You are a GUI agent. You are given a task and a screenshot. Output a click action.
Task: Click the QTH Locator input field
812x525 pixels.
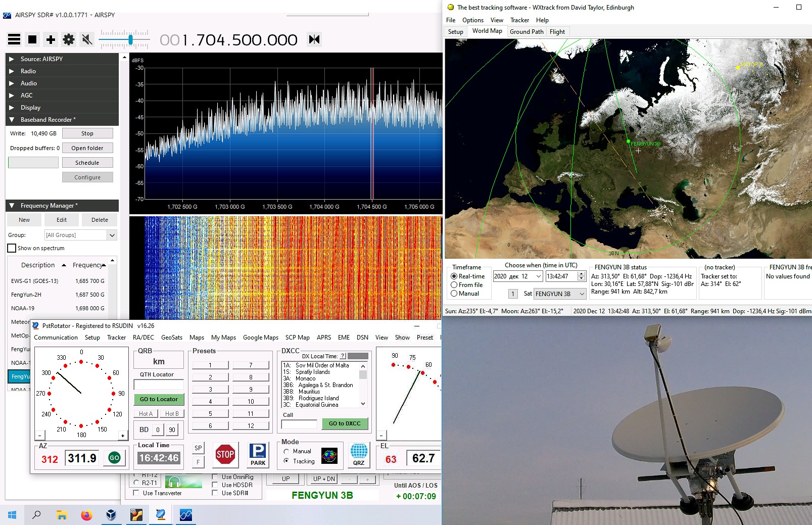tap(159, 385)
